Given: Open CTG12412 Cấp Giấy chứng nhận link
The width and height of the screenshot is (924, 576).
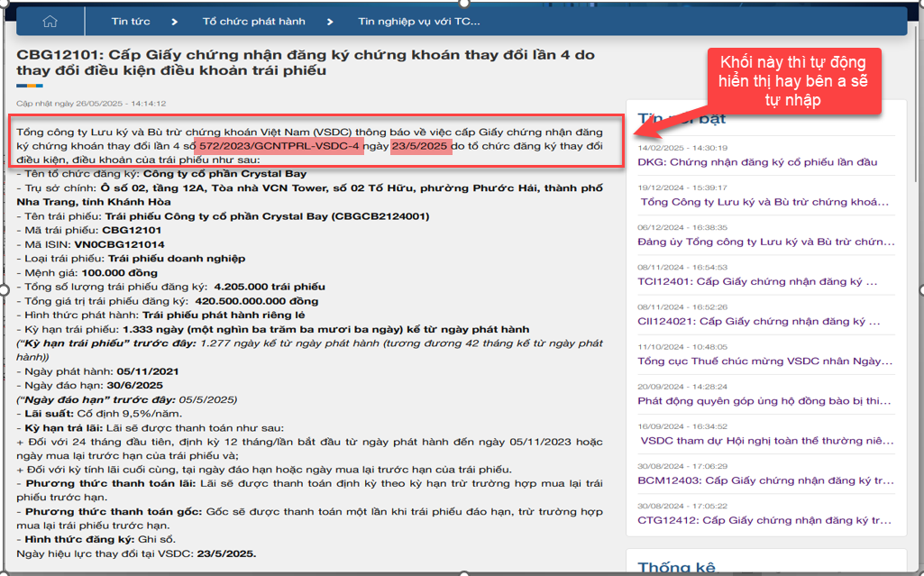Looking at the screenshot, I should [764, 520].
